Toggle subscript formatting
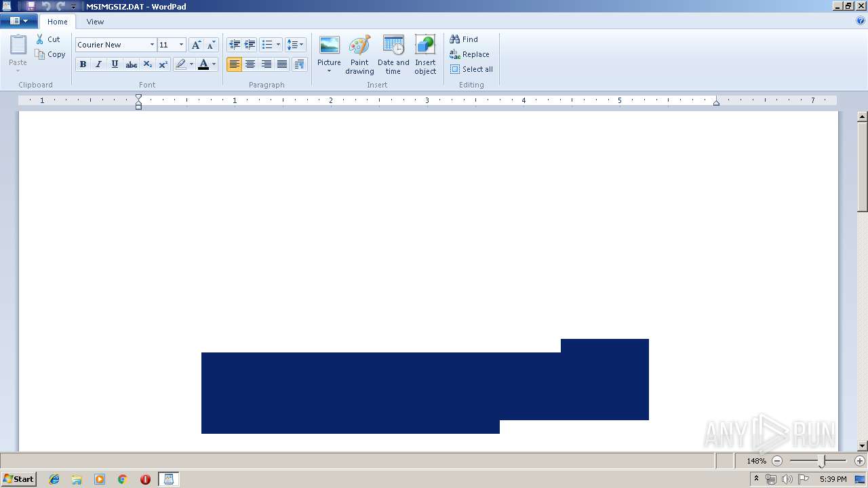The height and width of the screenshot is (488, 868). coord(147,64)
